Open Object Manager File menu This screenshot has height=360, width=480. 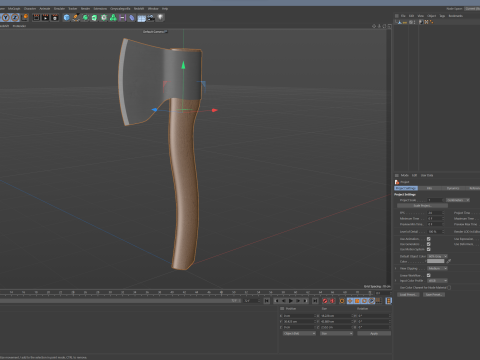[x=403, y=16]
